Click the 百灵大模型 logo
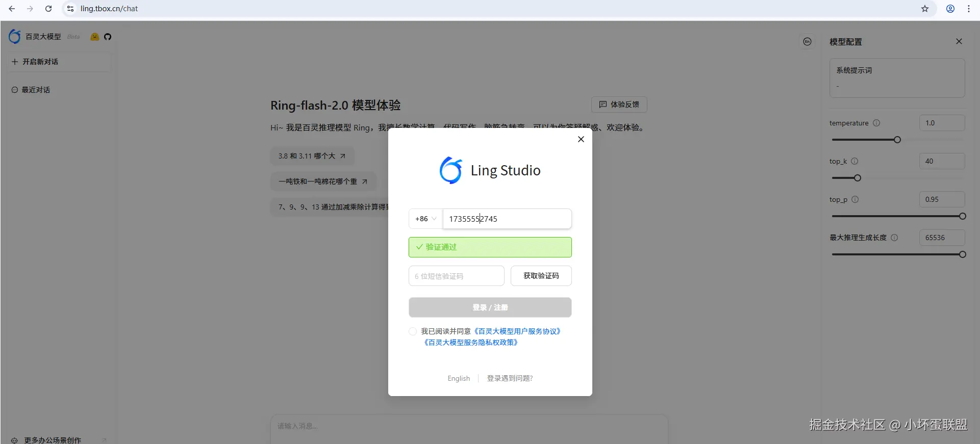The height and width of the screenshot is (444, 980). 15,36
